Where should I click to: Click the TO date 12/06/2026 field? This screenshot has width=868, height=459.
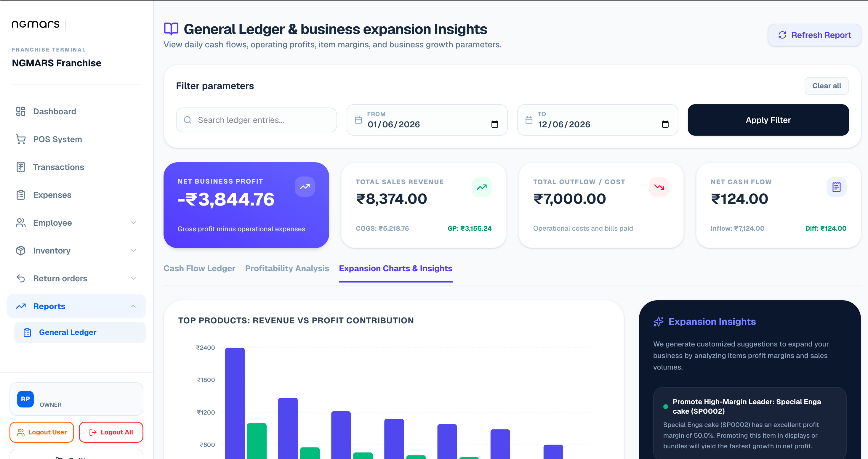[x=598, y=120]
